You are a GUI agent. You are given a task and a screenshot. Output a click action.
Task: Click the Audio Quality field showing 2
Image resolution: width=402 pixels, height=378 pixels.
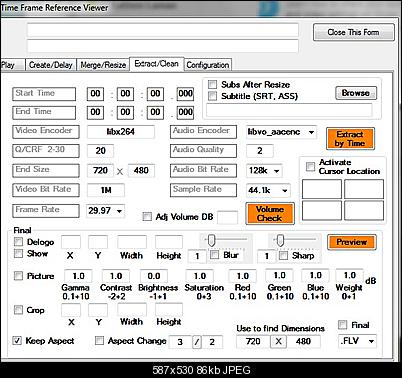pos(260,151)
